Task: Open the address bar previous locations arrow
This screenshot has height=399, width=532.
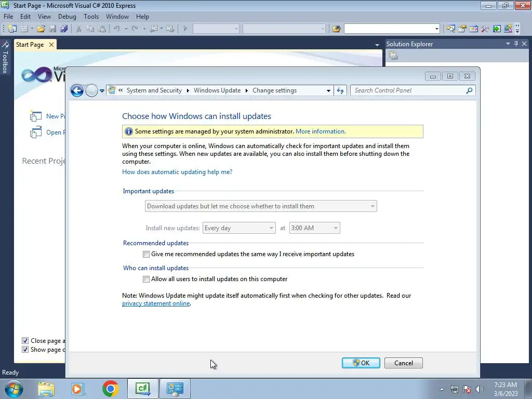Action: pyautogui.click(x=328, y=90)
